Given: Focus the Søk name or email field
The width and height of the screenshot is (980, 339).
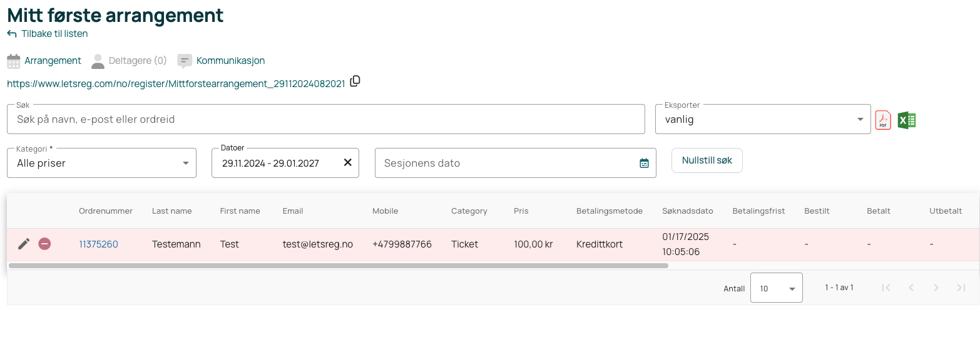Looking at the screenshot, I should 325,120.
